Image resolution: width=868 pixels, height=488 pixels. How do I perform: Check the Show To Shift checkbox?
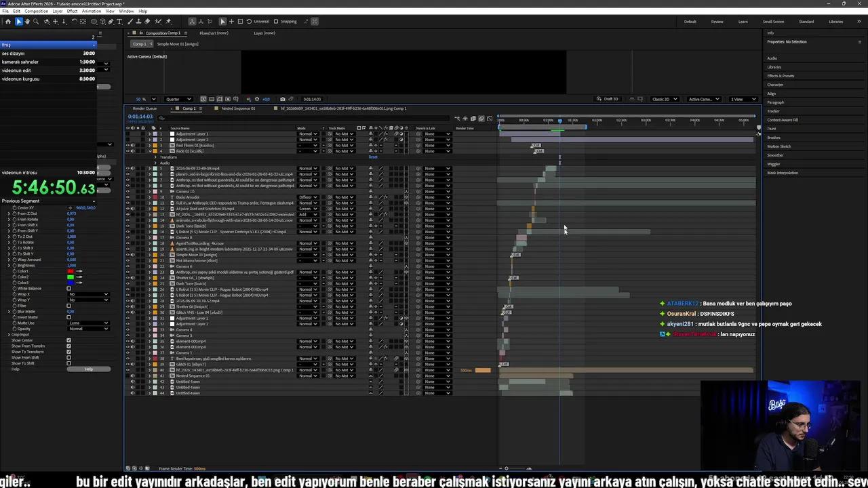point(68,363)
